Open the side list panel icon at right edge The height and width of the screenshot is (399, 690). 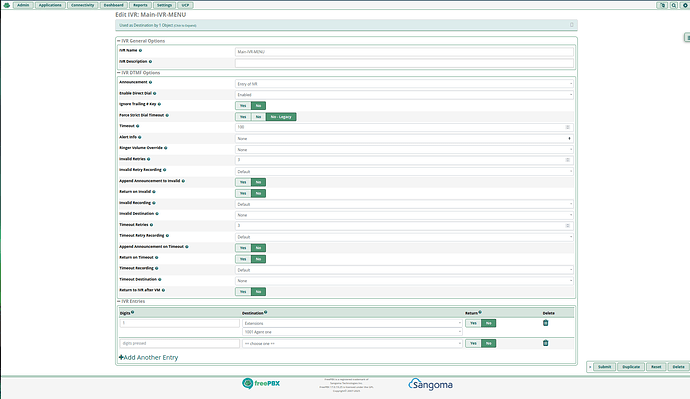coord(687,38)
